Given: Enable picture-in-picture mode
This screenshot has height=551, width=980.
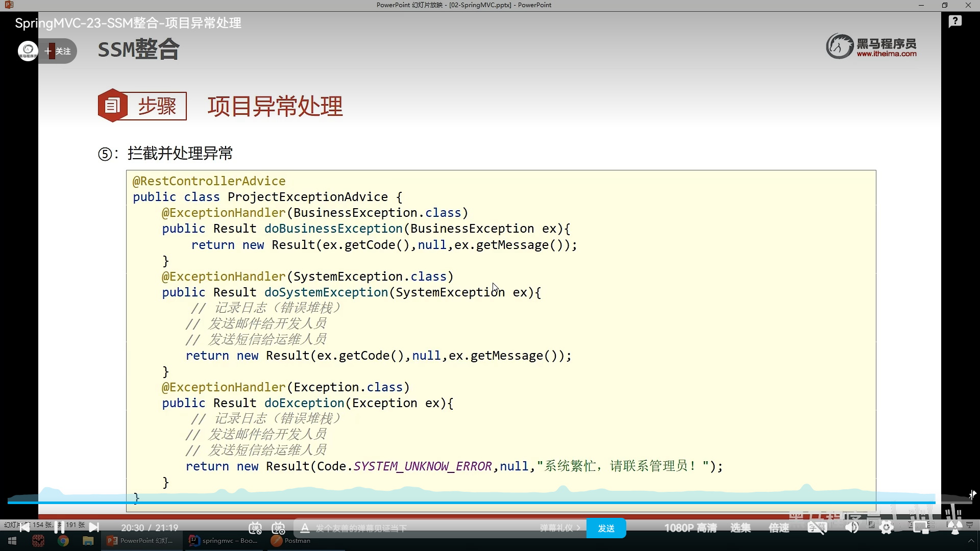Looking at the screenshot, I should pyautogui.click(x=921, y=528).
